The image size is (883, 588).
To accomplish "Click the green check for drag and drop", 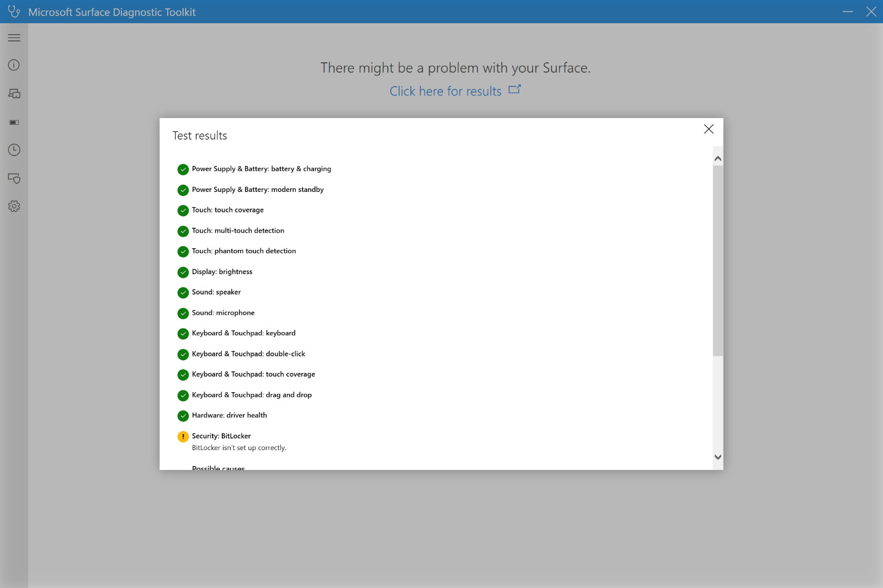I will tap(183, 395).
